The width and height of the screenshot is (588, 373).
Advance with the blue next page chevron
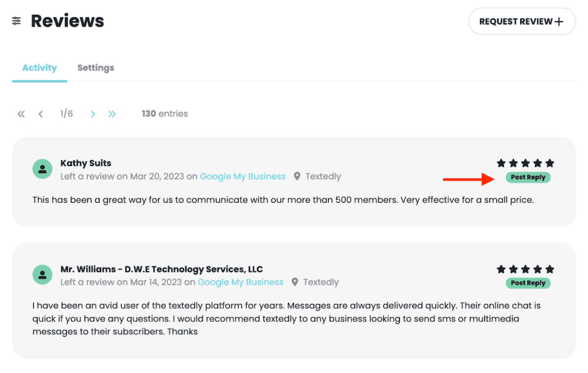pyautogui.click(x=92, y=114)
